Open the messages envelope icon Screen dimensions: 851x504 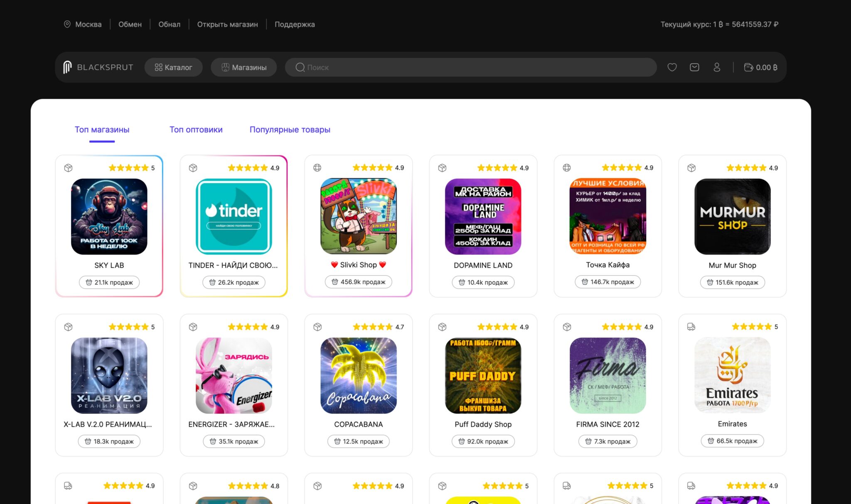point(694,67)
